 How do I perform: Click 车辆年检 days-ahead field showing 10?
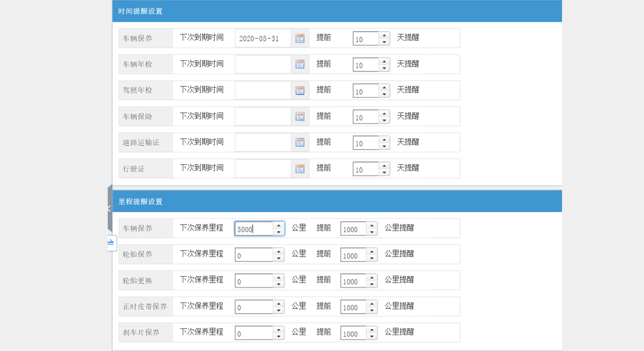coord(365,64)
